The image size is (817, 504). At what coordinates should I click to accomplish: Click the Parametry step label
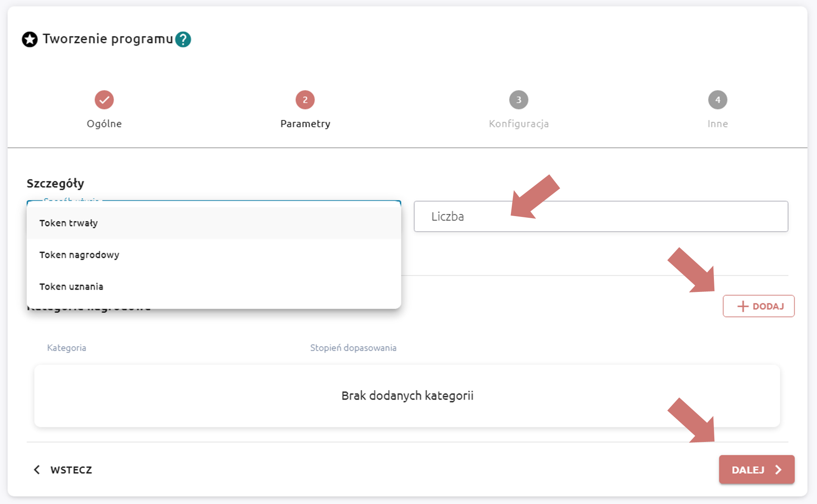[305, 124]
